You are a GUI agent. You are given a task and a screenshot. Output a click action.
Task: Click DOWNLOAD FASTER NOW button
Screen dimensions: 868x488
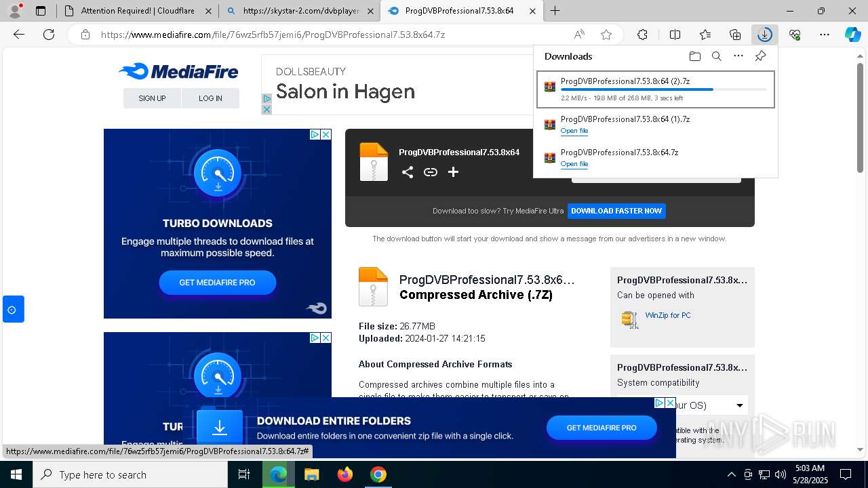click(x=616, y=211)
